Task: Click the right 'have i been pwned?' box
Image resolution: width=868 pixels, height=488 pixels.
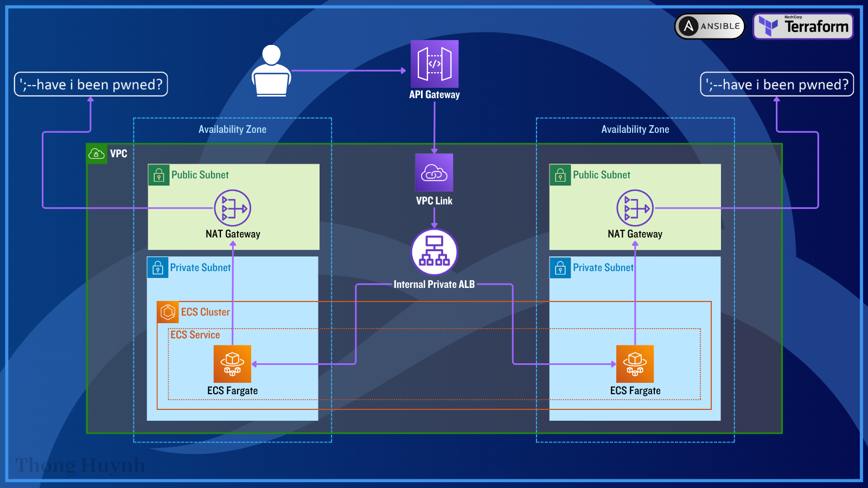Action: click(x=777, y=85)
